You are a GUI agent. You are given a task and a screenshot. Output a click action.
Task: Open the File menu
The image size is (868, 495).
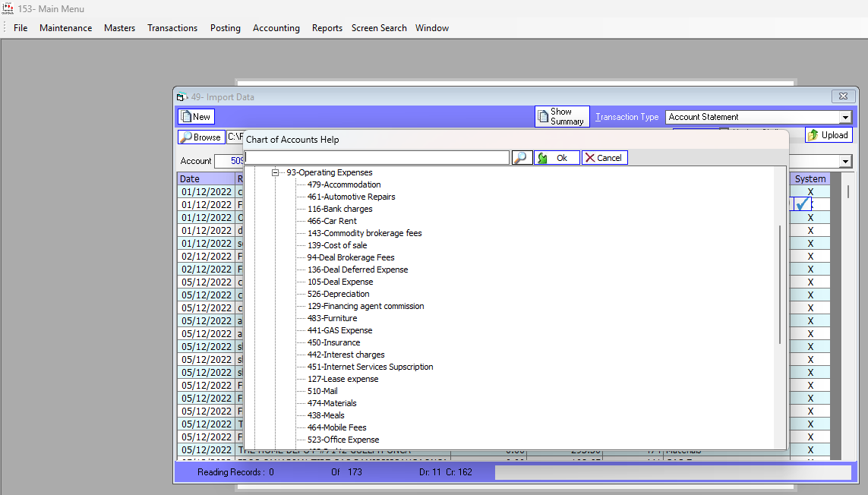[21, 27]
